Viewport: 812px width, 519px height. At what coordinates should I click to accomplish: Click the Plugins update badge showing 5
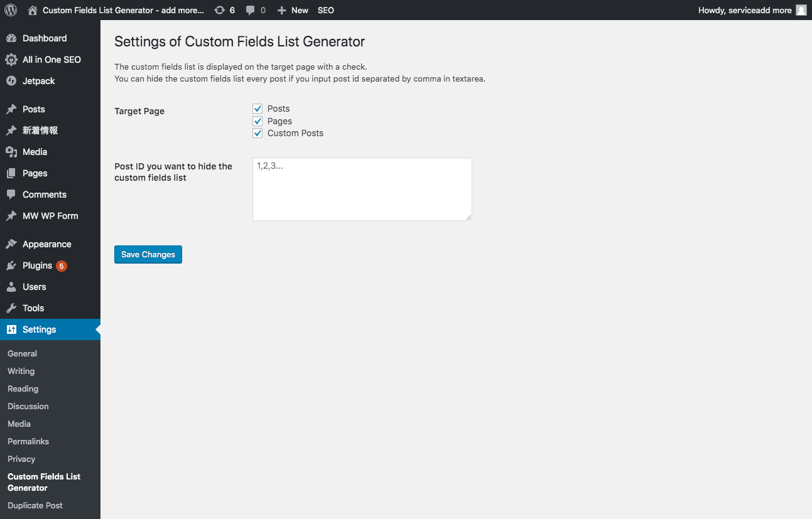tap(61, 266)
